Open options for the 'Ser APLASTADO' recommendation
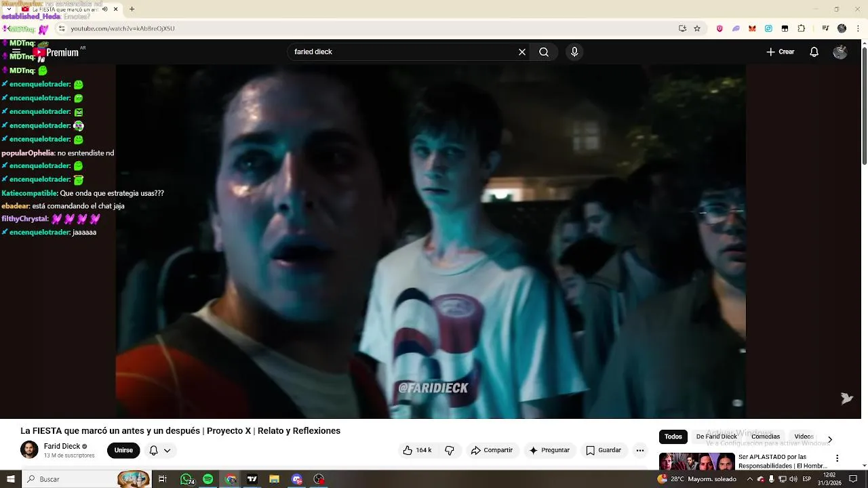The height and width of the screenshot is (488, 868). pos(837,458)
